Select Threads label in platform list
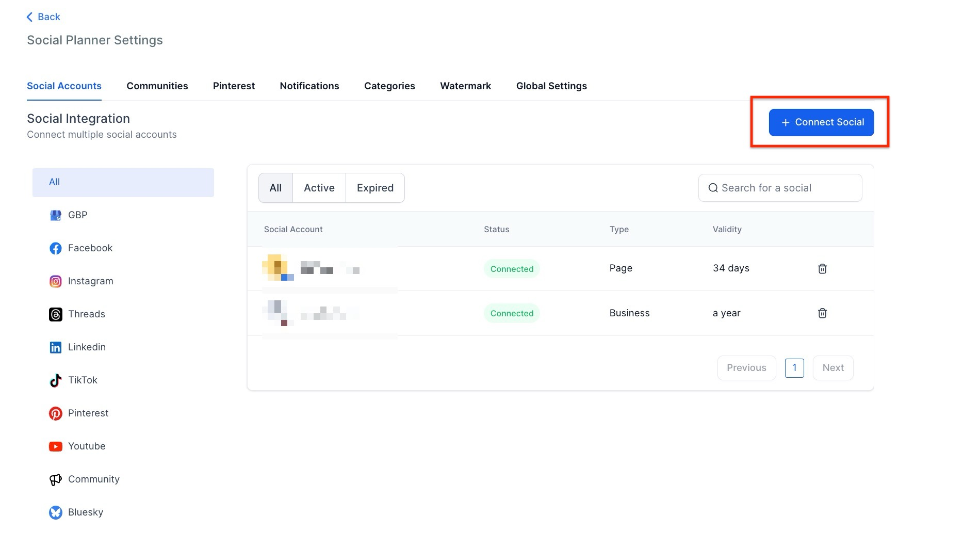This screenshot has width=980, height=548. [x=87, y=314]
